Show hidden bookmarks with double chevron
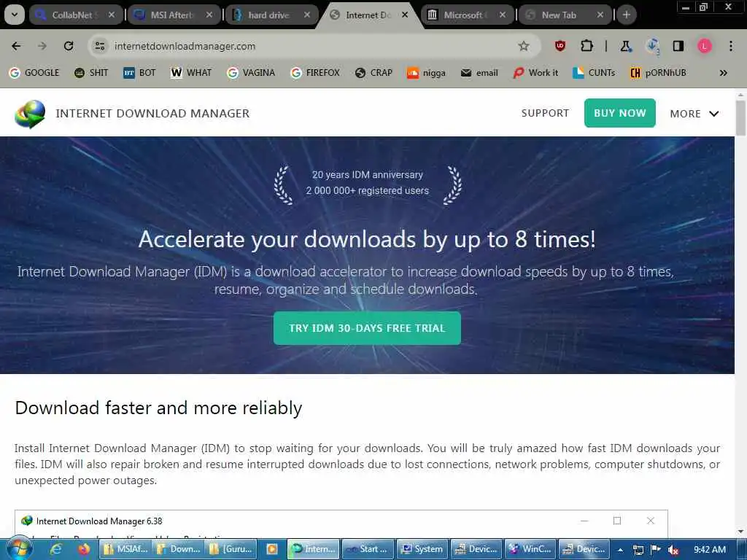 click(723, 73)
